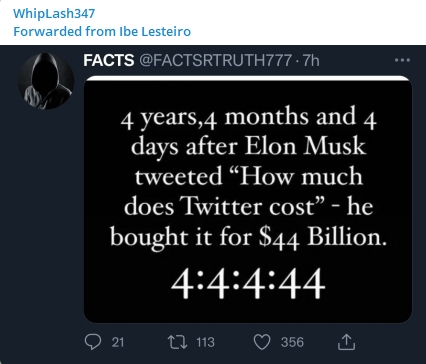Click the 7h tweet timestamp
Viewport: 426px width, 364px height.
311,60
